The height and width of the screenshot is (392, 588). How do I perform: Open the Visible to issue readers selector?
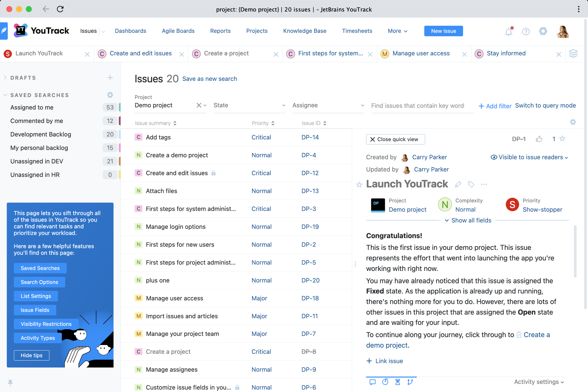point(529,157)
